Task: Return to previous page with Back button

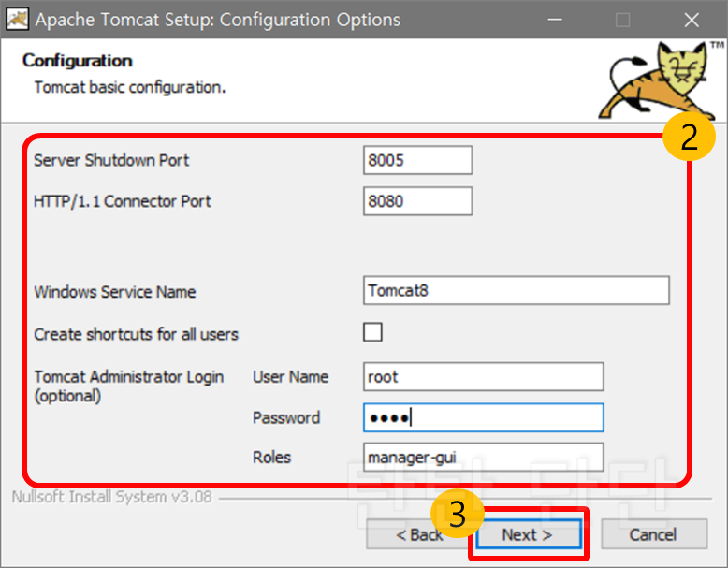Action: (x=419, y=534)
